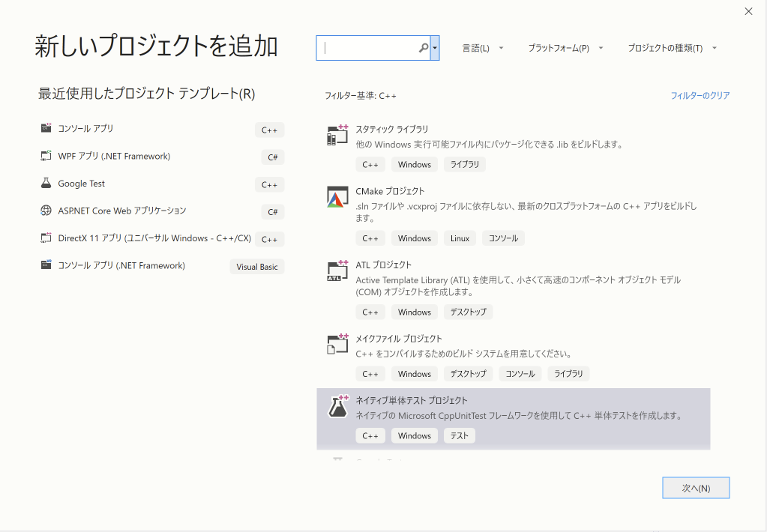
Task: Click the Google Test flask icon
Action: 46,183
